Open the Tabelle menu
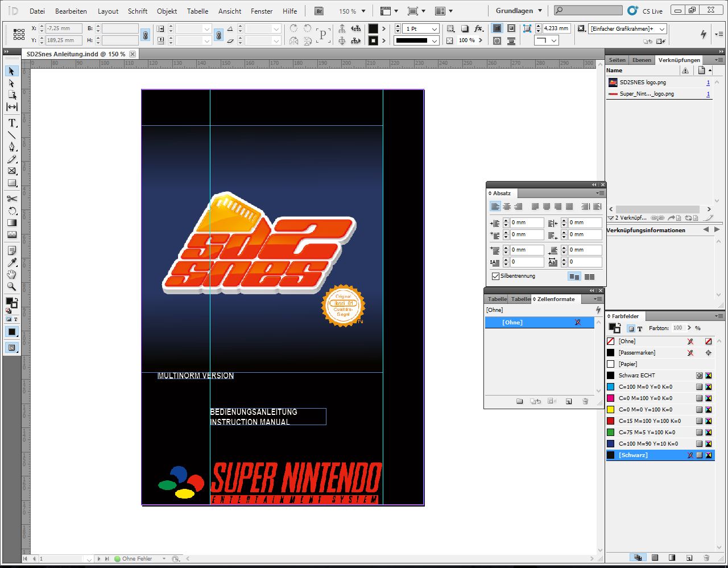Screen dimensions: 728x568 coord(197,11)
